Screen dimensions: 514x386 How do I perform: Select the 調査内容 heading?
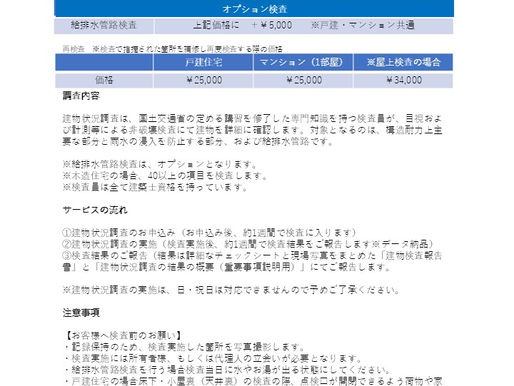(81, 96)
